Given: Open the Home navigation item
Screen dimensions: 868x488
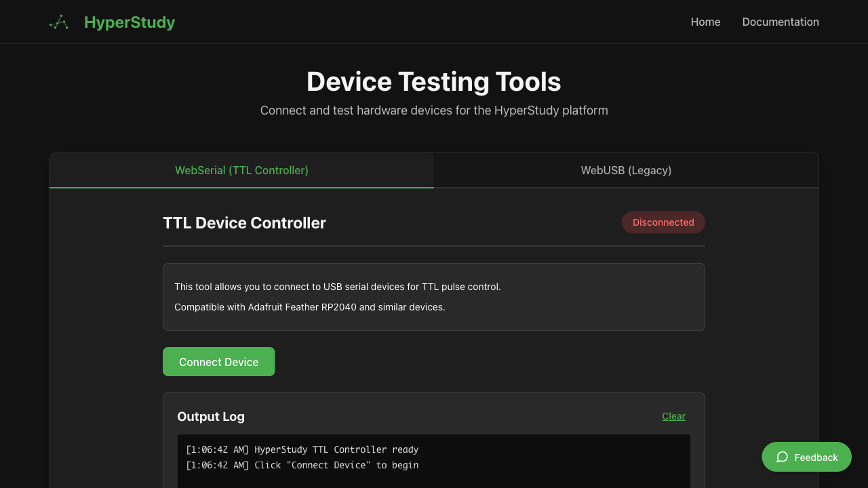Looking at the screenshot, I should pos(705,22).
